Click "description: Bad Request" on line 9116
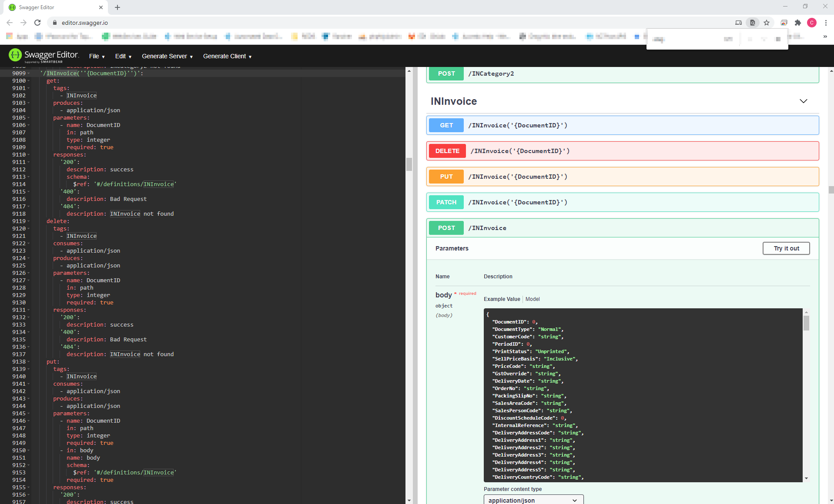 click(107, 199)
